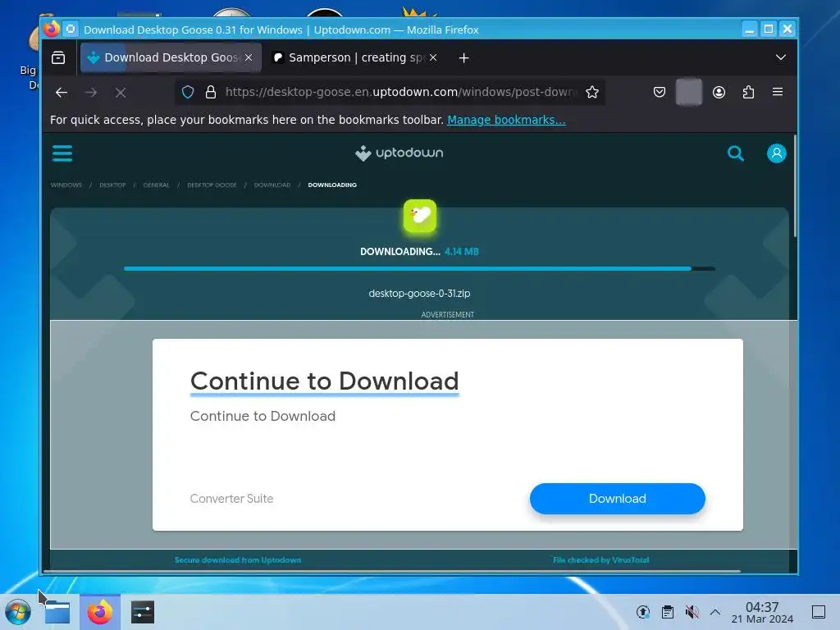The width and height of the screenshot is (840, 630).
Task: Save page to Pocket
Action: tap(660, 92)
